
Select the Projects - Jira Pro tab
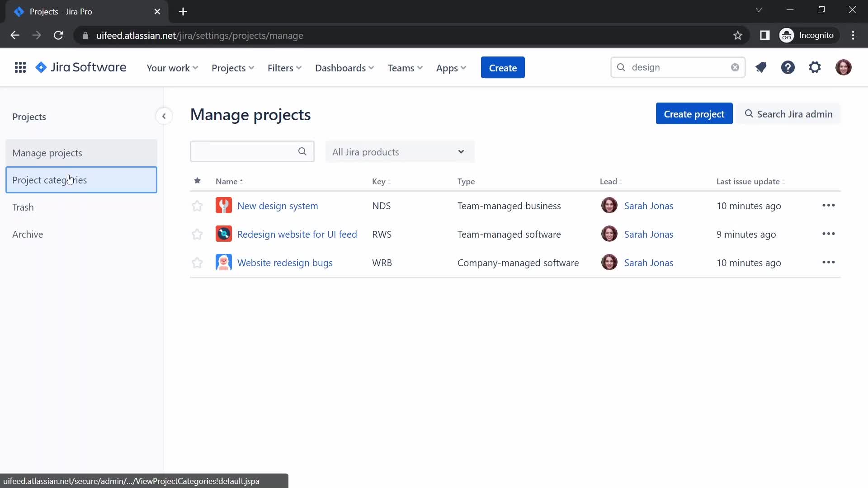[x=86, y=12]
